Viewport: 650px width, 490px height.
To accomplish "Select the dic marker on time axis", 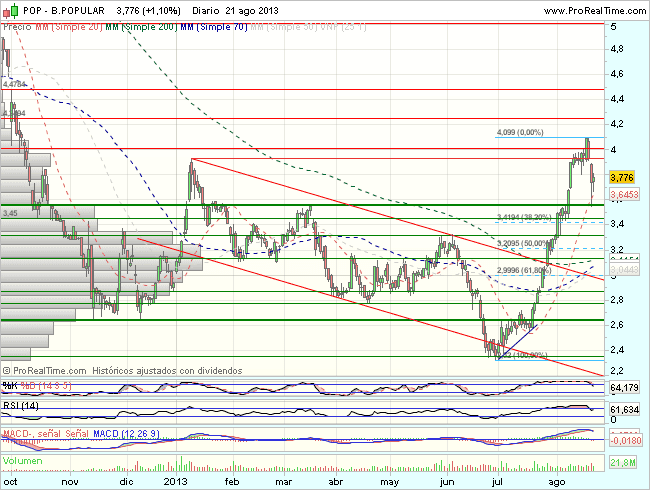I will pos(126,482).
